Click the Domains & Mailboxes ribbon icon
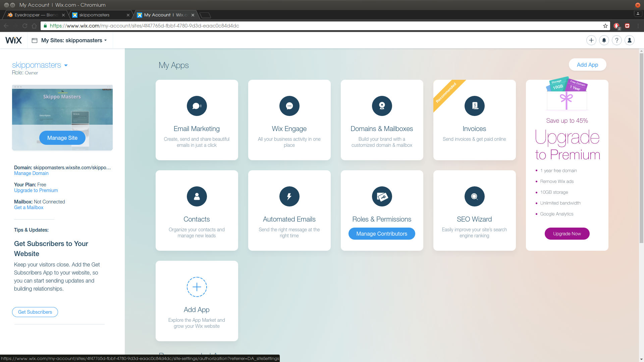Screen dimensions: 644x362 [x=382, y=106]
